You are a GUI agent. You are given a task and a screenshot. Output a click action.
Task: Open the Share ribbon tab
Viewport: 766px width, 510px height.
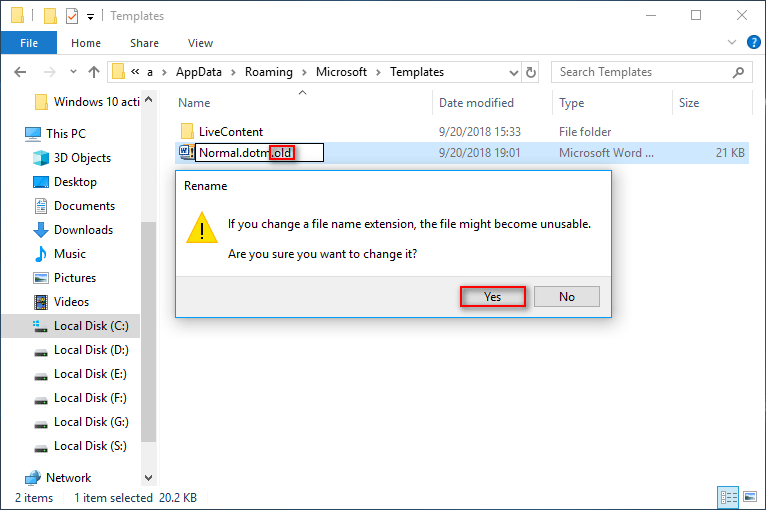pos(144,43)
